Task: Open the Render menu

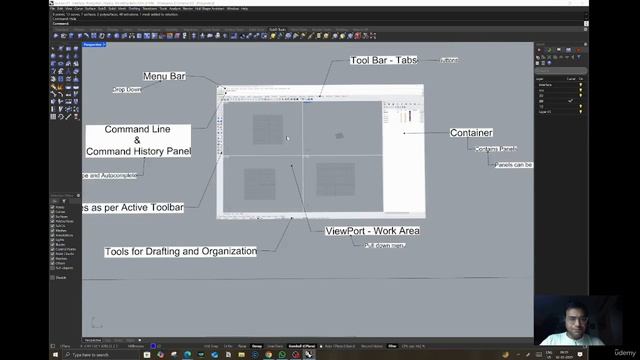Action: pyautogui.click(x=188, y=9)
